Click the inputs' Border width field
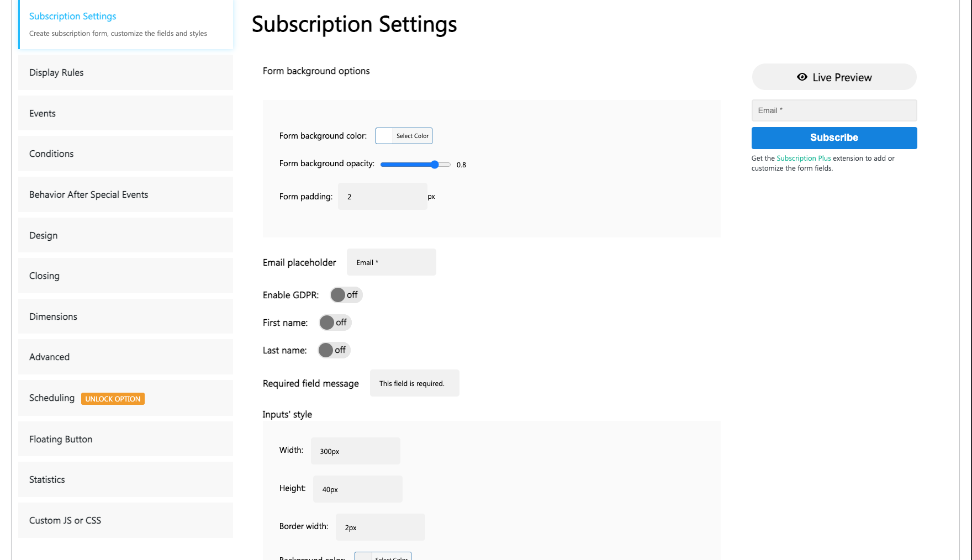 click(380, 527)
